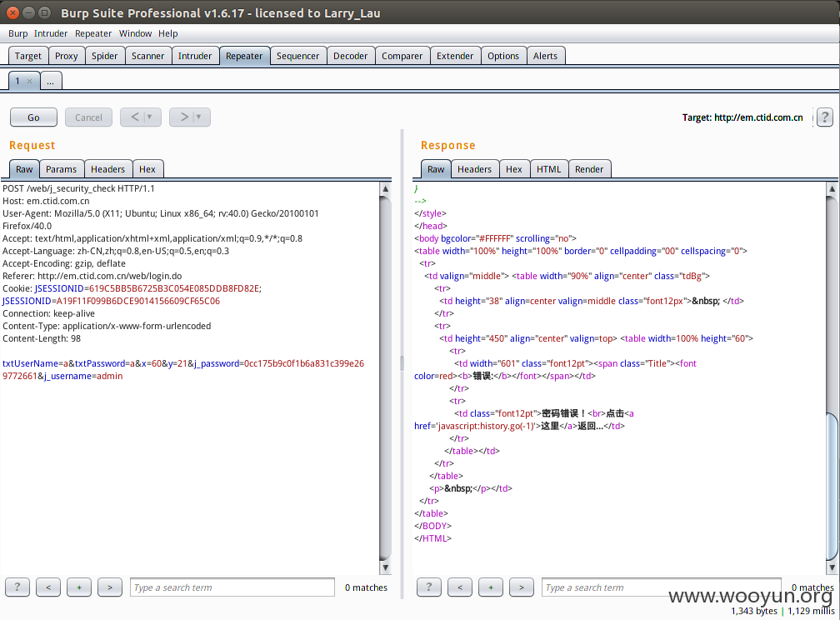
Task: Focus the request search term field
Action: [x=232, y=587]
